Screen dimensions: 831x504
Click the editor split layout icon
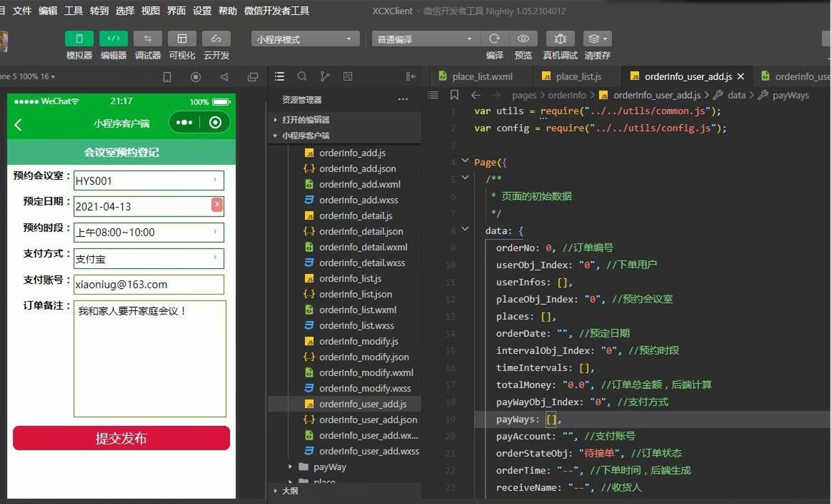348,76
